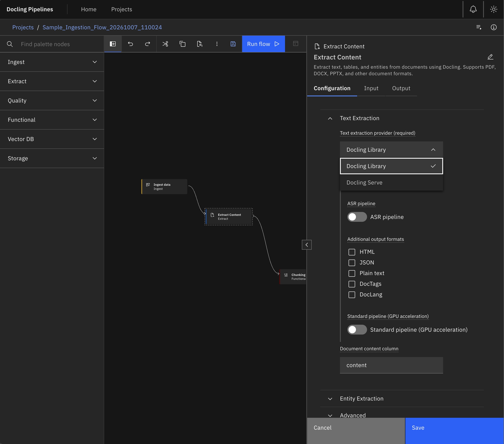The image size is (504, 444).
Task: Expand the Vector DB palette category
Action: pos(52,139)
